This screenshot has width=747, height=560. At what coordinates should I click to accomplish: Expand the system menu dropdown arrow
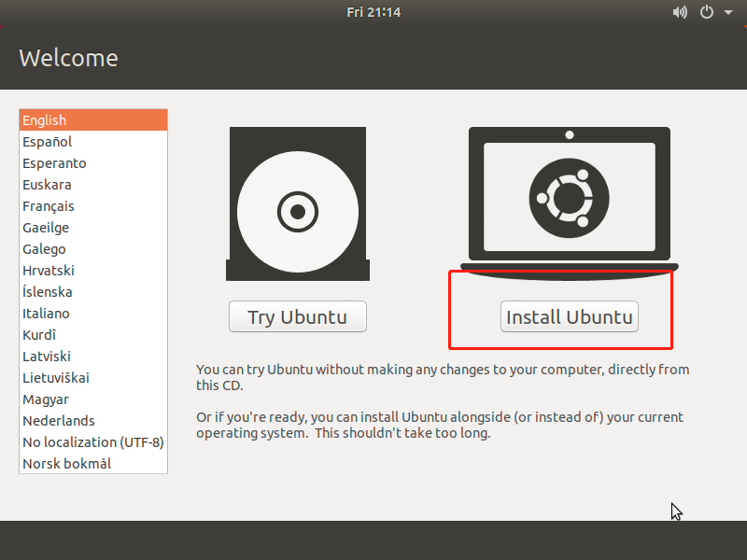click(x=728, y=12)
